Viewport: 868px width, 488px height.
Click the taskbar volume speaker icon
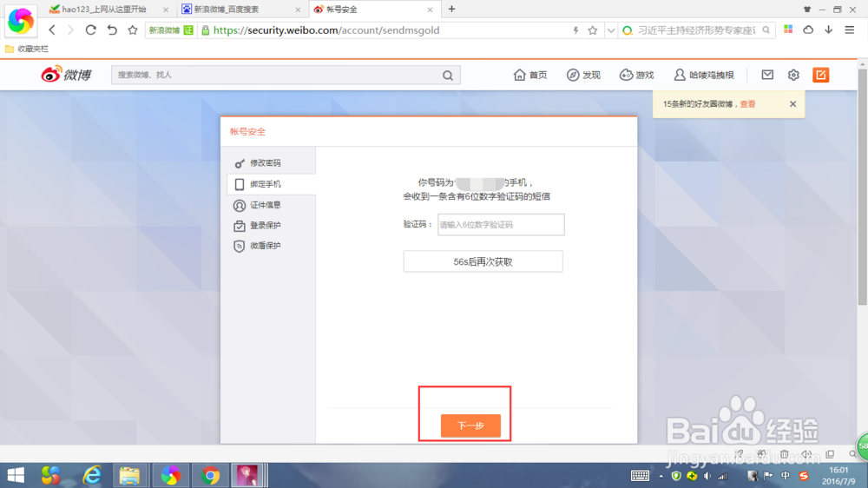click(x=707, y=476)
